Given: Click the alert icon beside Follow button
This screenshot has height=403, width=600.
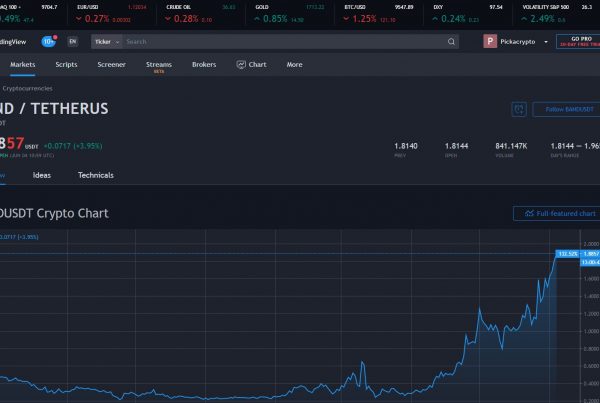Looking at the screenshot, I should click(x=519, y=109).
